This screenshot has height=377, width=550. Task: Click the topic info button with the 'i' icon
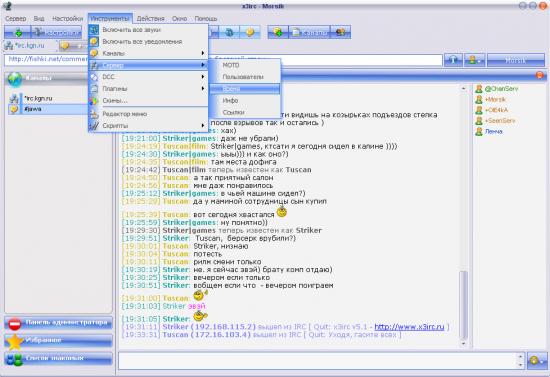453,60
